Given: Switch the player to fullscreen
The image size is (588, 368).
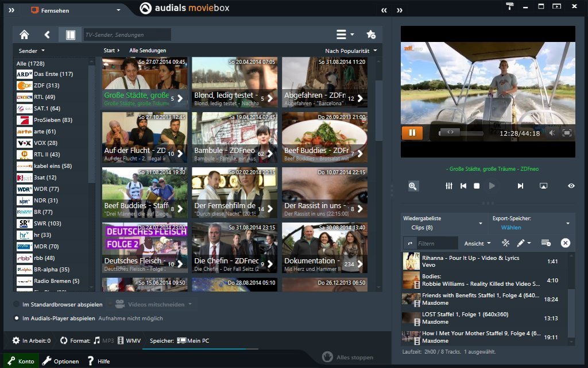Looking at the screenshot, I should tap(567, 133).
